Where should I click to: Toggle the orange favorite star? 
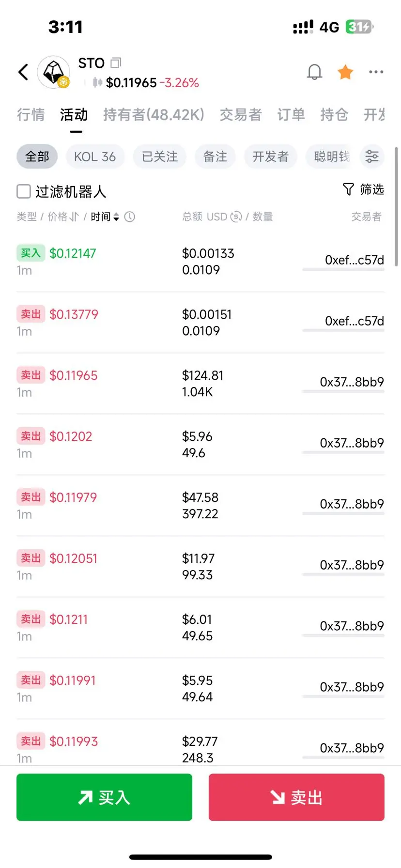(x=345, y=72)
